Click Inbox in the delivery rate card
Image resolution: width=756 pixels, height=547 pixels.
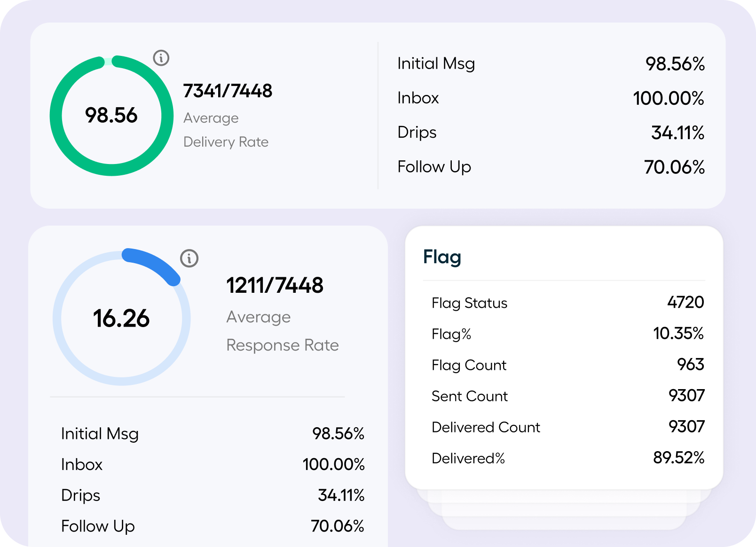(418, 98)
